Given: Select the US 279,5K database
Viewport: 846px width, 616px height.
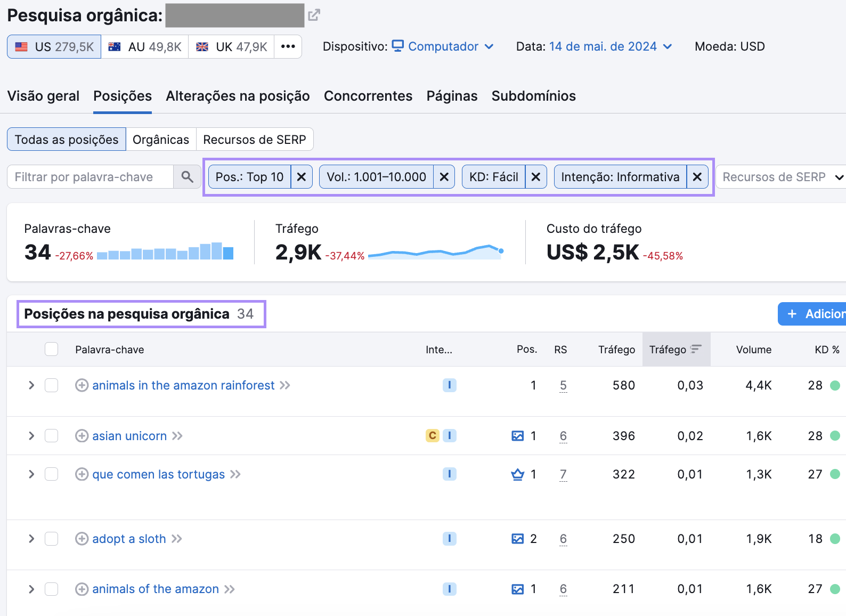Looking at the screenshot, I should [54, 46].
